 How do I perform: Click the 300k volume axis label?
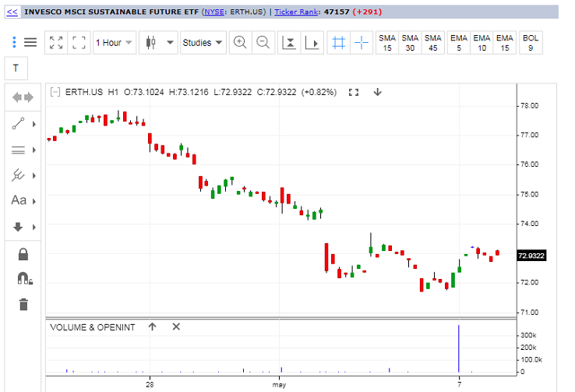(x=528, y=335)
